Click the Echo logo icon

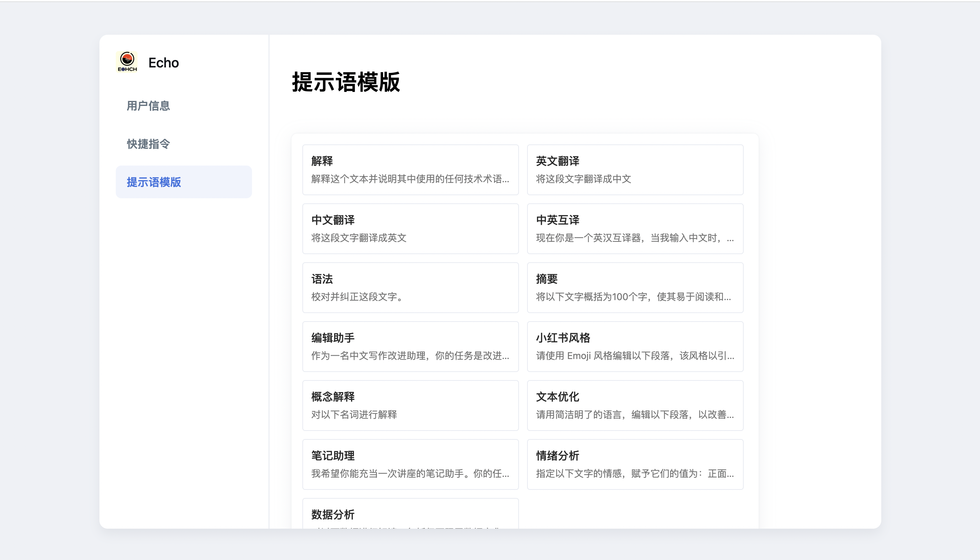pyautogui.click(x=127, y=62)
